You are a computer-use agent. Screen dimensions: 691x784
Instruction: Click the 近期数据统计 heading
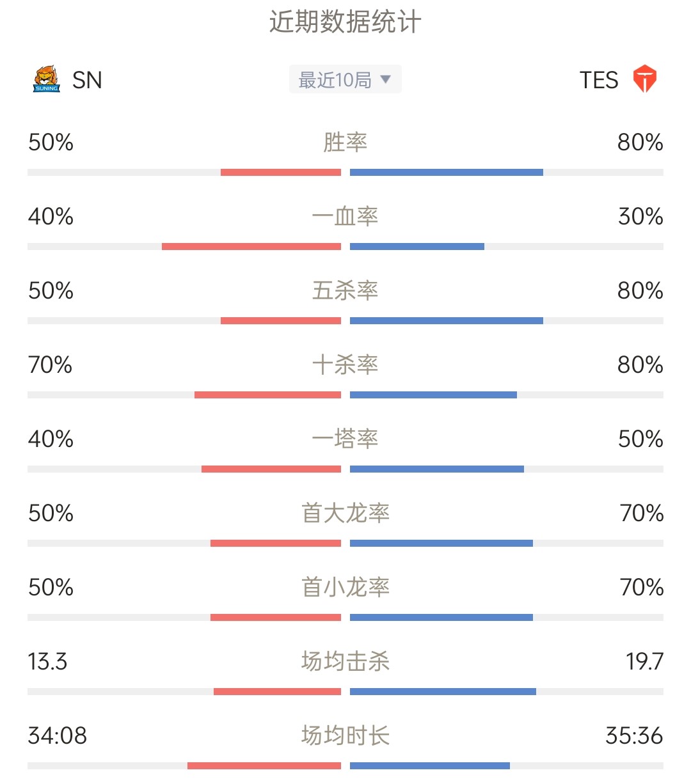point(345,22)
